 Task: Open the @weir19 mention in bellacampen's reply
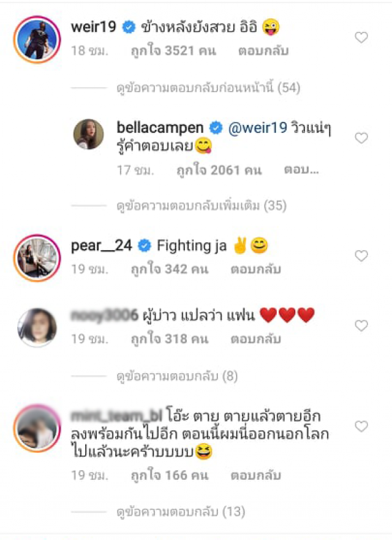[258, 127]
